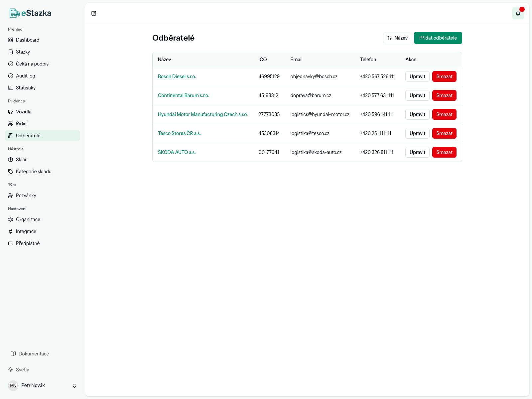Open Hyundai Motor Manufacturing Czech s.r.o. link
Image resolution: width=532 pixels, height=399 pixels.
(x=203, y=114)
